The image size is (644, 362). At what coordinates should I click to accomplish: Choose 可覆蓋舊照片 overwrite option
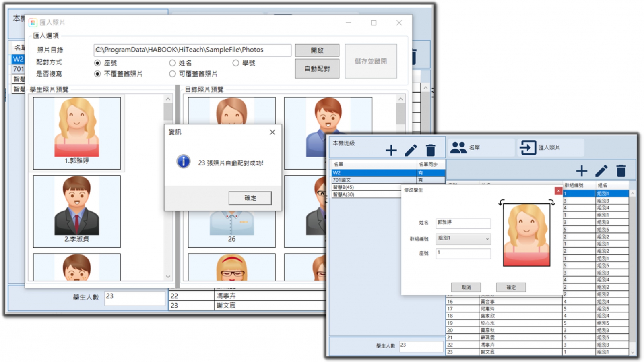point(173,74)
